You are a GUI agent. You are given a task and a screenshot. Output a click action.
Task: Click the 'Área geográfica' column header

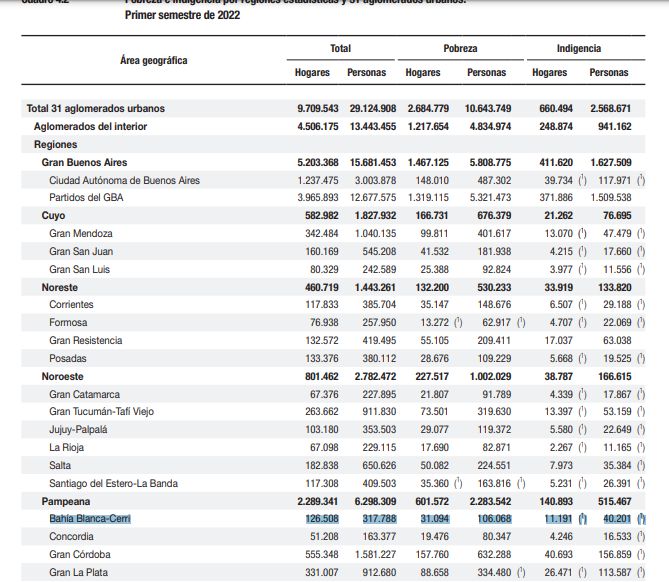tap(154, 61)
